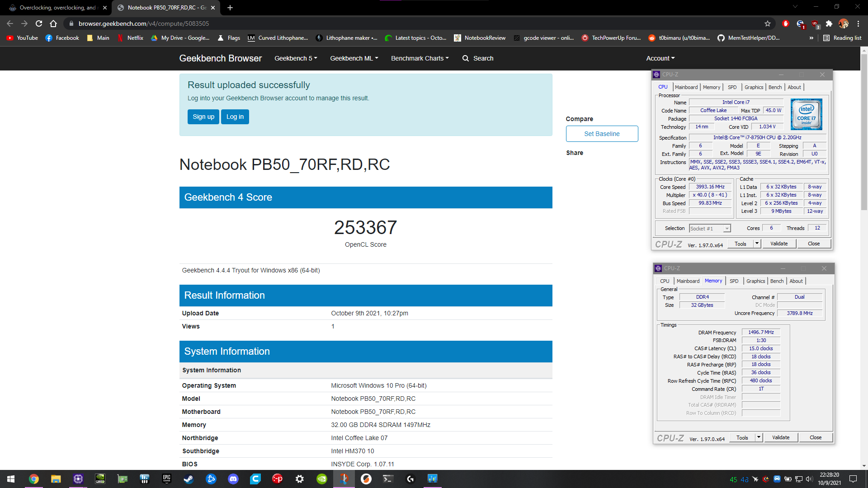Go to the browser Home page
The image size is (868, 488).
(53, 23)
